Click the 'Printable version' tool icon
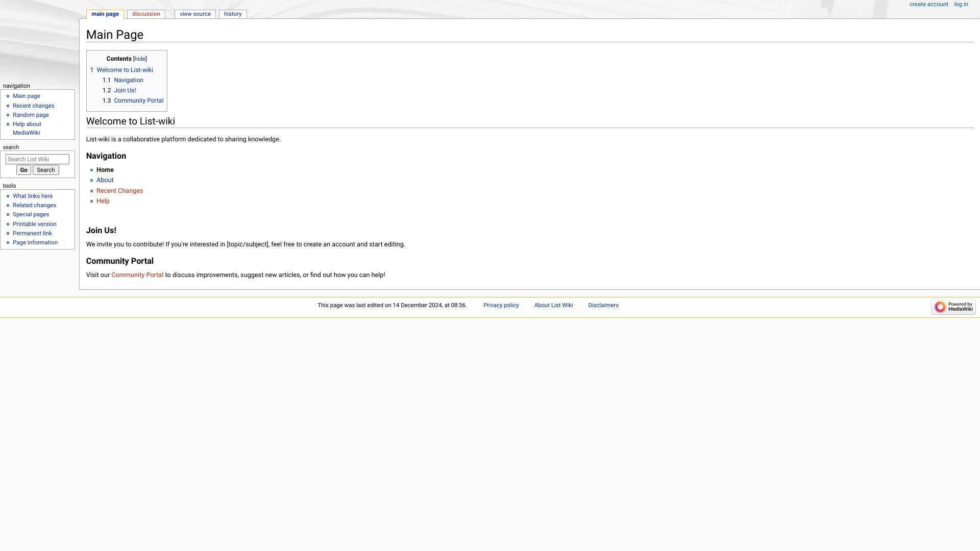This screenshot has width=980, height=551. (x=34, y=223)
